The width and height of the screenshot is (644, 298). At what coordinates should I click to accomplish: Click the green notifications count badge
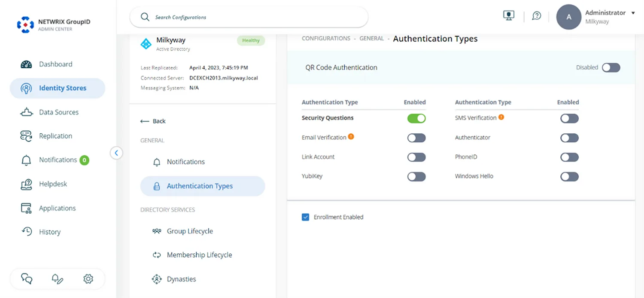click(x=85, y=160)
